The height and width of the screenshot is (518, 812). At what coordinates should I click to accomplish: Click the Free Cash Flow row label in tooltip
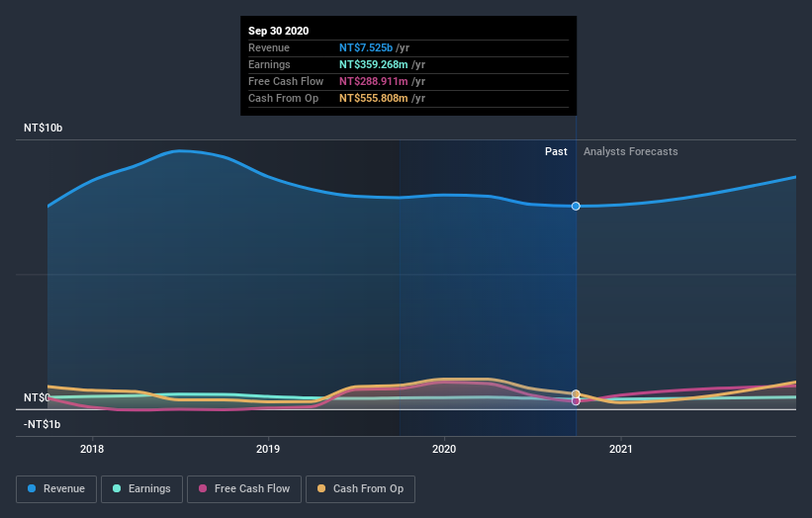286,81
